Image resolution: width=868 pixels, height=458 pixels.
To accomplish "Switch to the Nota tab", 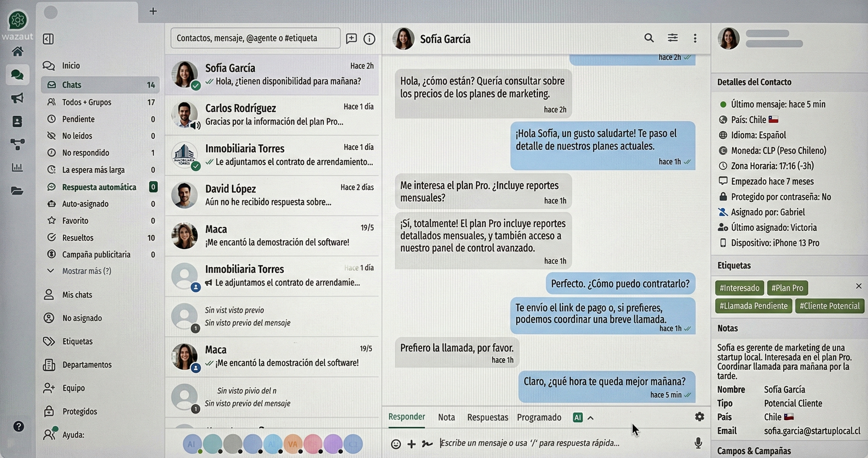I will point(446,417).
